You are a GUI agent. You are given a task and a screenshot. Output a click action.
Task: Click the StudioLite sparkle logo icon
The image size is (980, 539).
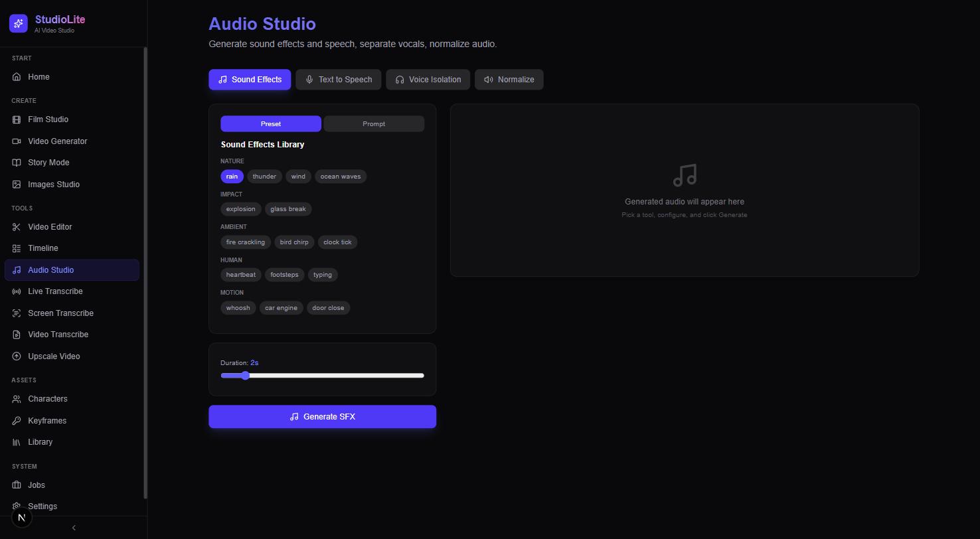(x=19, y=24)
